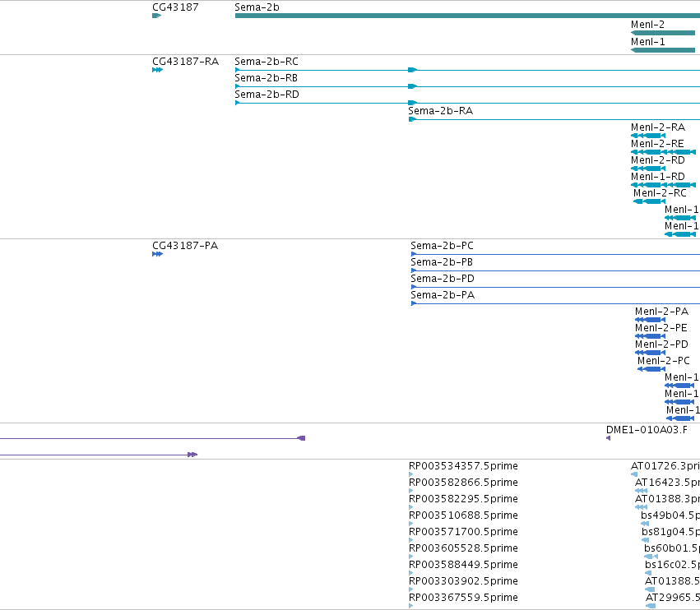Open the Menl-2-RD transcript label
The height and width of the screenshot is (610, 700).
point(657,160)
